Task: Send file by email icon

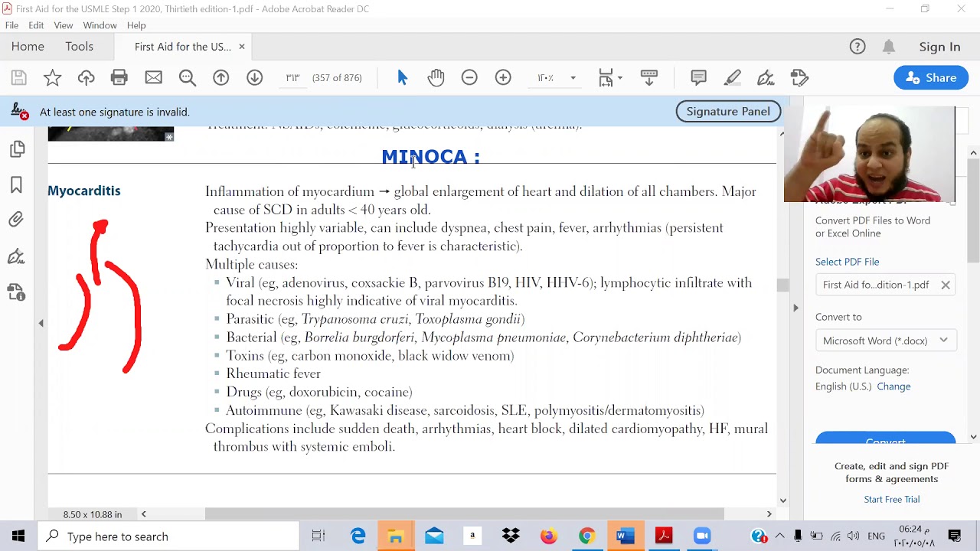Action: pos(153,77)
